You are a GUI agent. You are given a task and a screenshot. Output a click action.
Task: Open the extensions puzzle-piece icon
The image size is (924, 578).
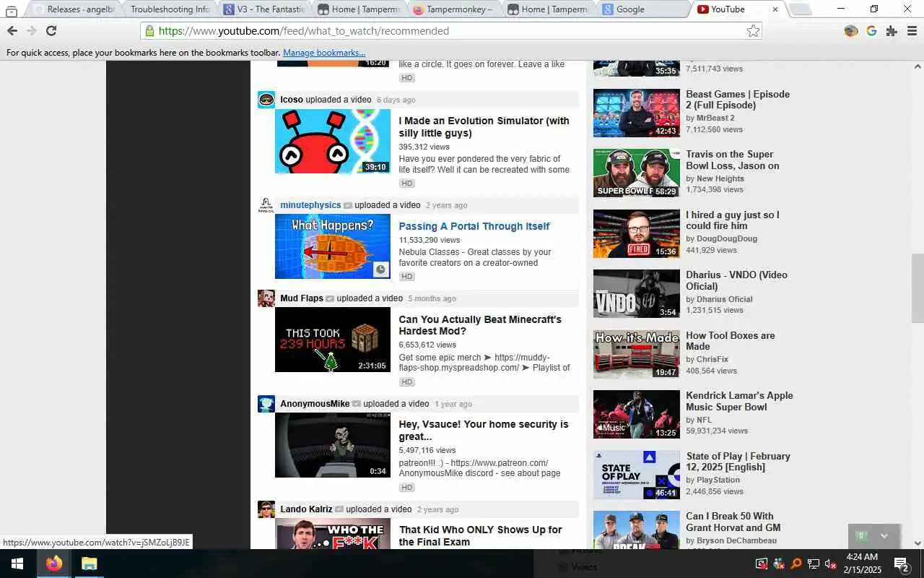892,31
